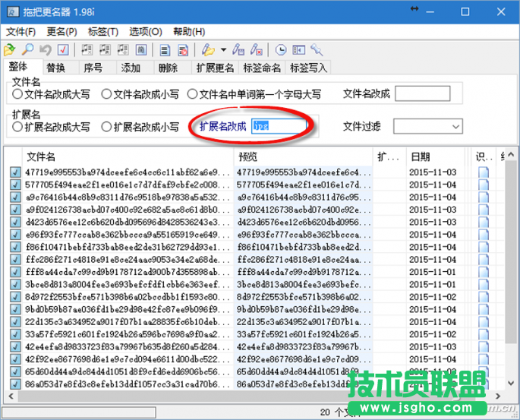Switch to the '标签命名' tab

click(x=261, y=68)
